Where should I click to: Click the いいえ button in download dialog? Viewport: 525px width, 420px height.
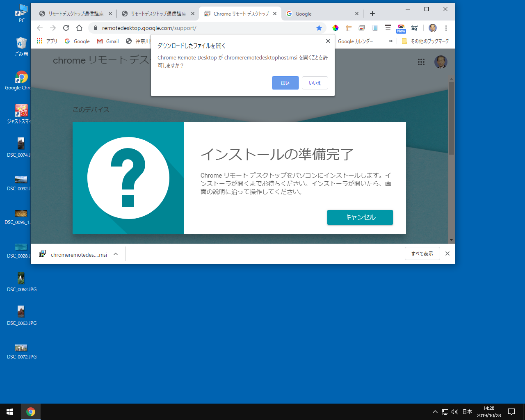tap(315, 83)
